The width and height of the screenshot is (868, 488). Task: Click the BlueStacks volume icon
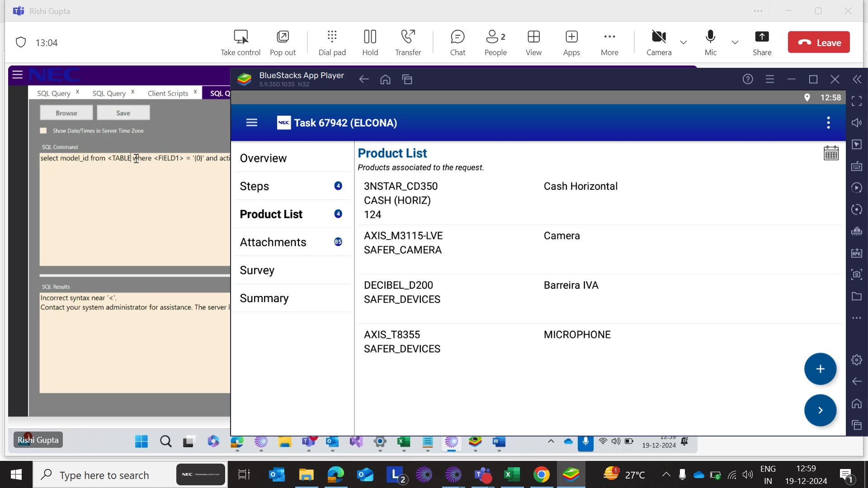[857, 122]
